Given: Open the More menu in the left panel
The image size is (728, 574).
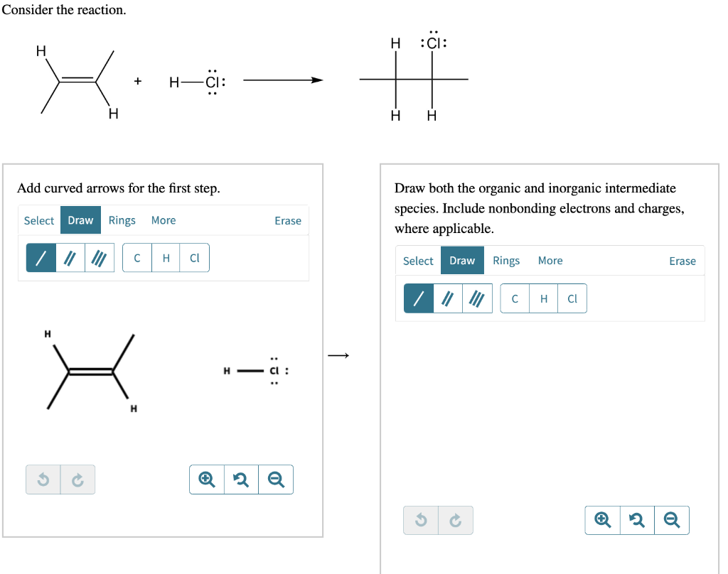Looking at the screenshot, I should pyautogui.click(x=164, y=220).
